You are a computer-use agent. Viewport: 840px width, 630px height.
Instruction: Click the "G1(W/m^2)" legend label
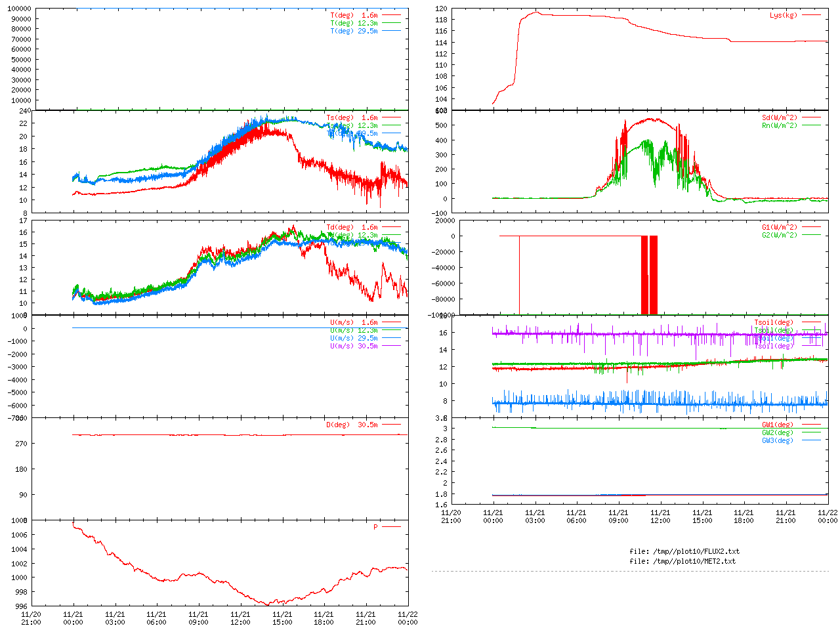780,227
